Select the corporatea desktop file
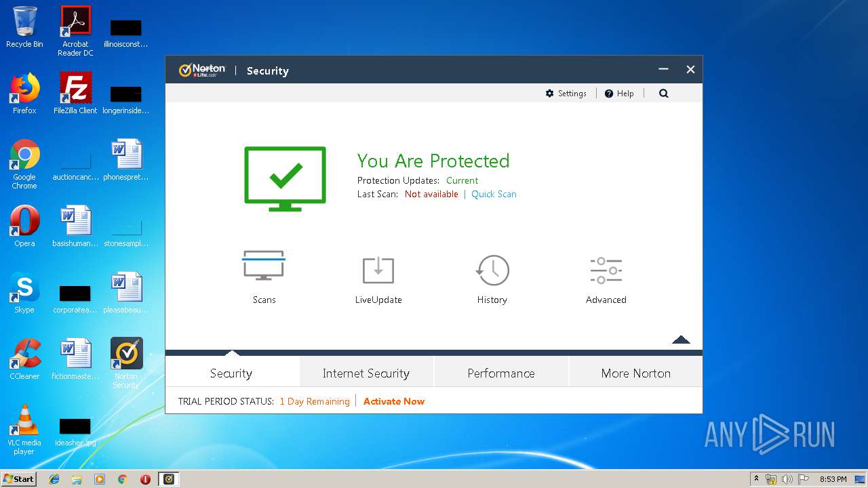868x488 pixels. pos(75,298)
